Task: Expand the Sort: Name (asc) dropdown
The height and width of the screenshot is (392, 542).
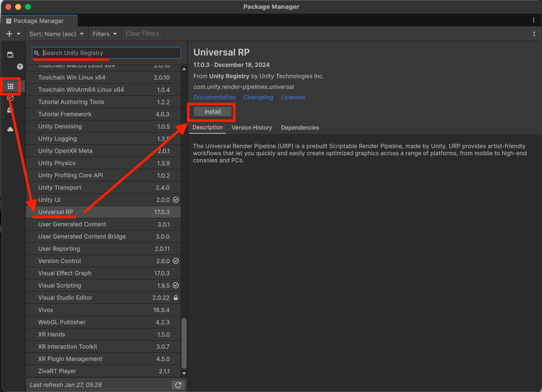Action: (56, 34)
